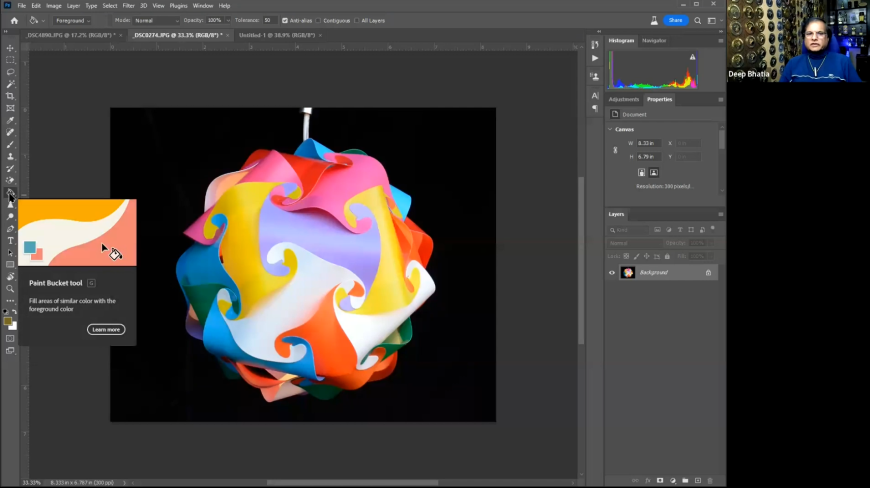Hide the Background layer with eye icon
Screen dimensions: 870x488
612,272
